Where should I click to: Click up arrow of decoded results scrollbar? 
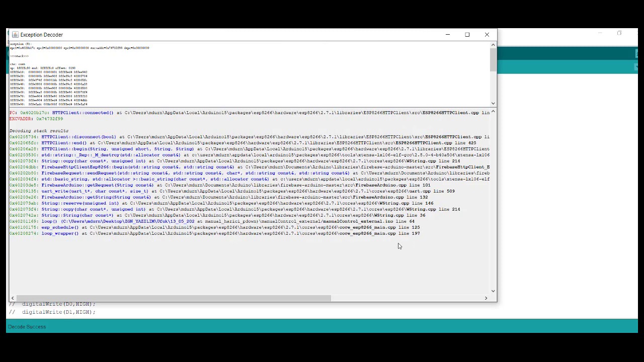(493, 112)
